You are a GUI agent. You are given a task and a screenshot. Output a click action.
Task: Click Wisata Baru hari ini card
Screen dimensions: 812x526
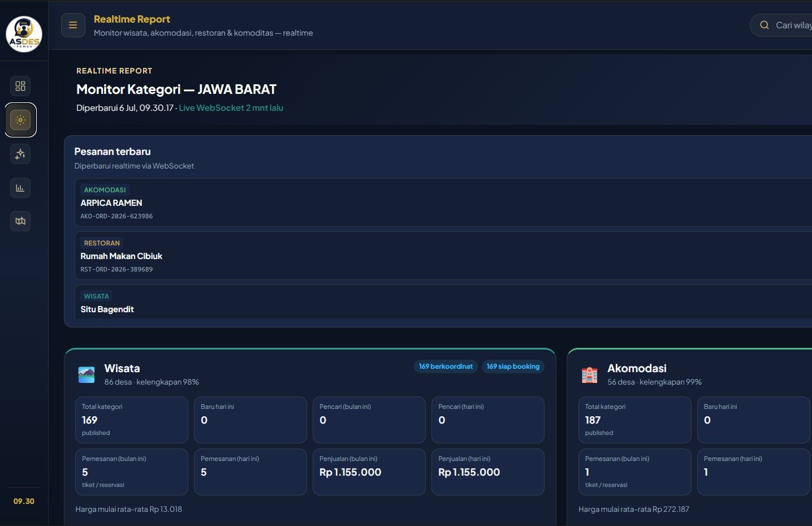pos(250,420)
